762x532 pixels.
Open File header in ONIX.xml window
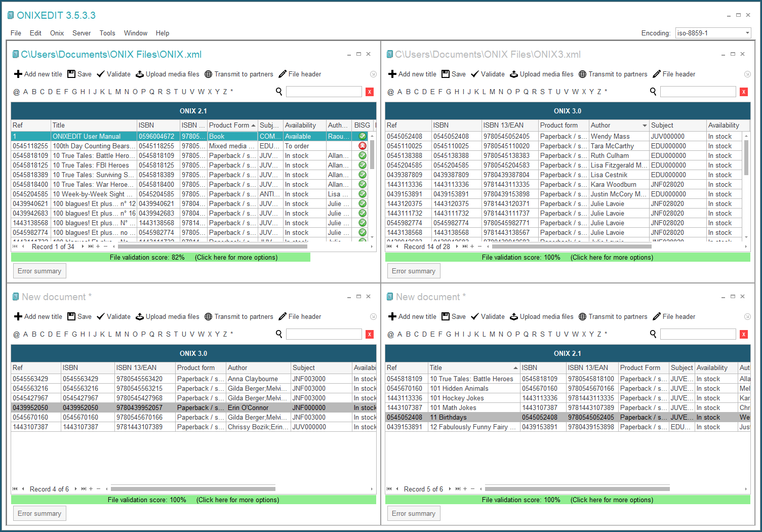pos(300,74)
